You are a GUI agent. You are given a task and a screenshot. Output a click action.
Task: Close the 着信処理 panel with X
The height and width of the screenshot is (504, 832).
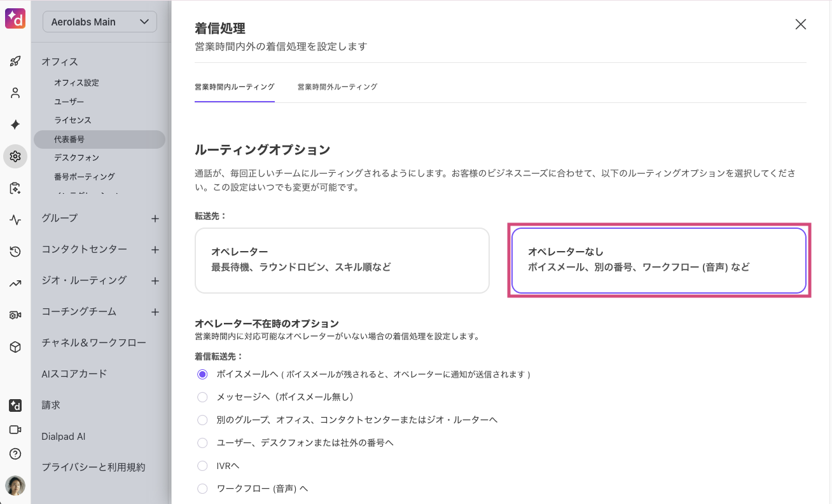tap(800, 25)
